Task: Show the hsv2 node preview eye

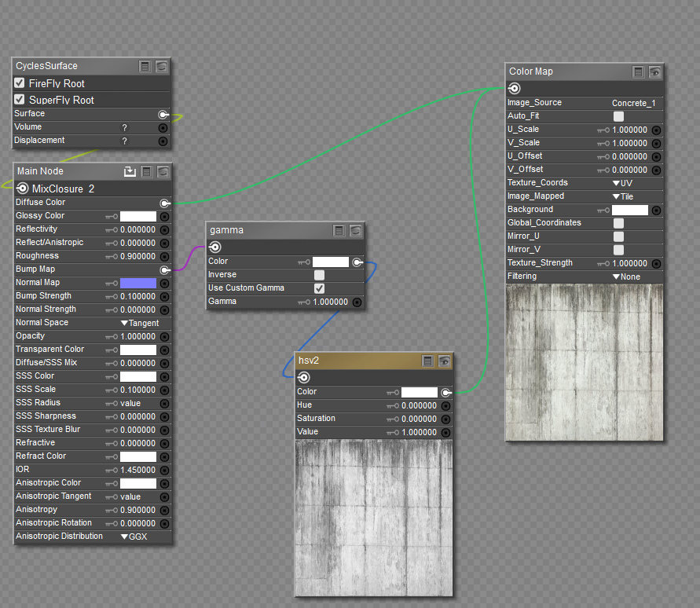Action: [x=444, y=361]
